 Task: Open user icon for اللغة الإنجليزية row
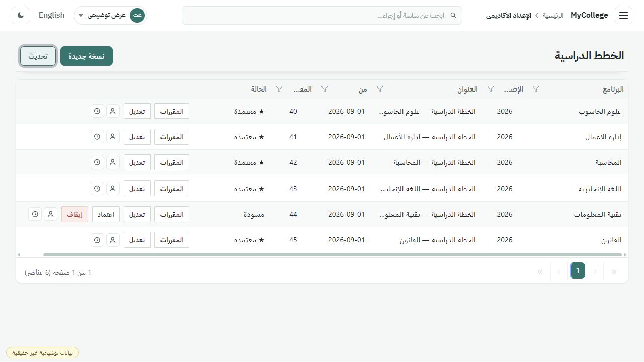pyautogui.click(x=113, y=189)
